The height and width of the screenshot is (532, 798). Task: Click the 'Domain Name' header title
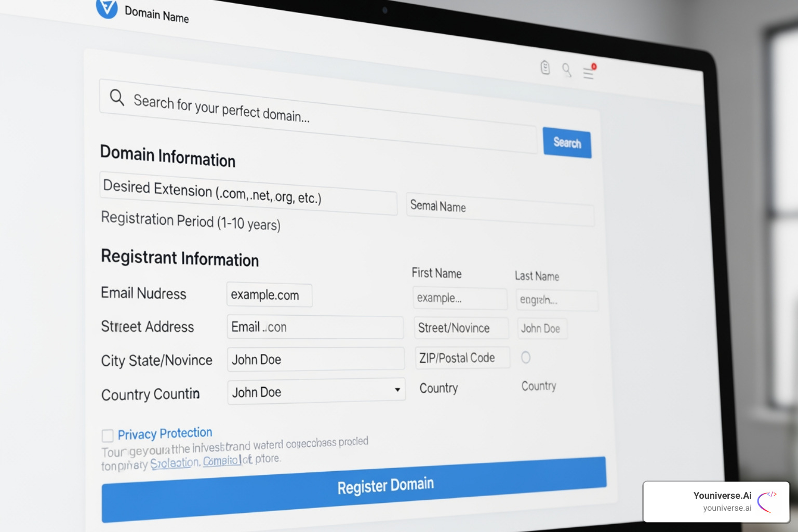(157, 14)
